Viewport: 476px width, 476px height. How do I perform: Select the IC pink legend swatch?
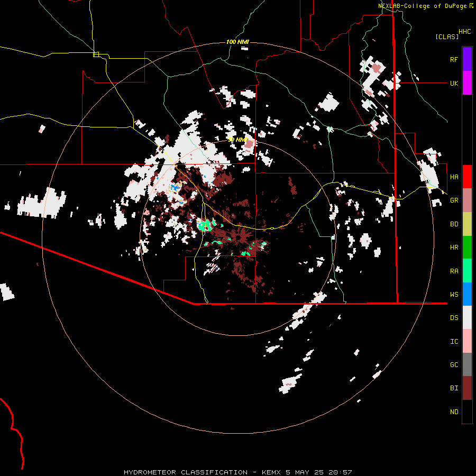(467, 341)
